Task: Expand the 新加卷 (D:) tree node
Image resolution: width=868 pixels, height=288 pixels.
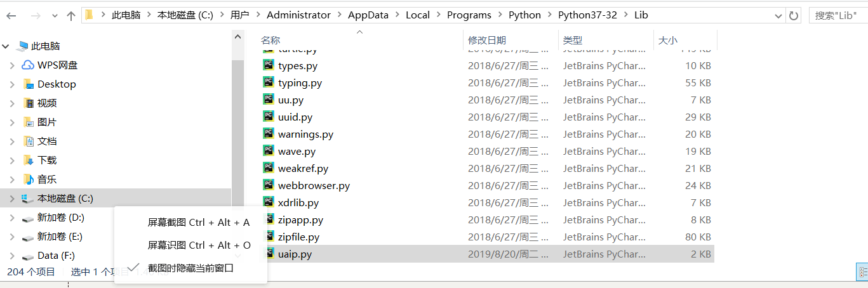Action: pos(12,218)
